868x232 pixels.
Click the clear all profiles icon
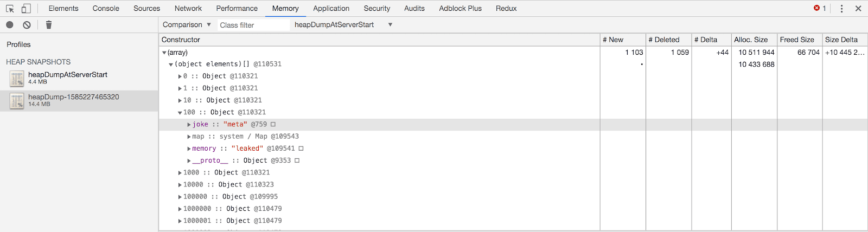pyautogui.click(x=27, y=25)
